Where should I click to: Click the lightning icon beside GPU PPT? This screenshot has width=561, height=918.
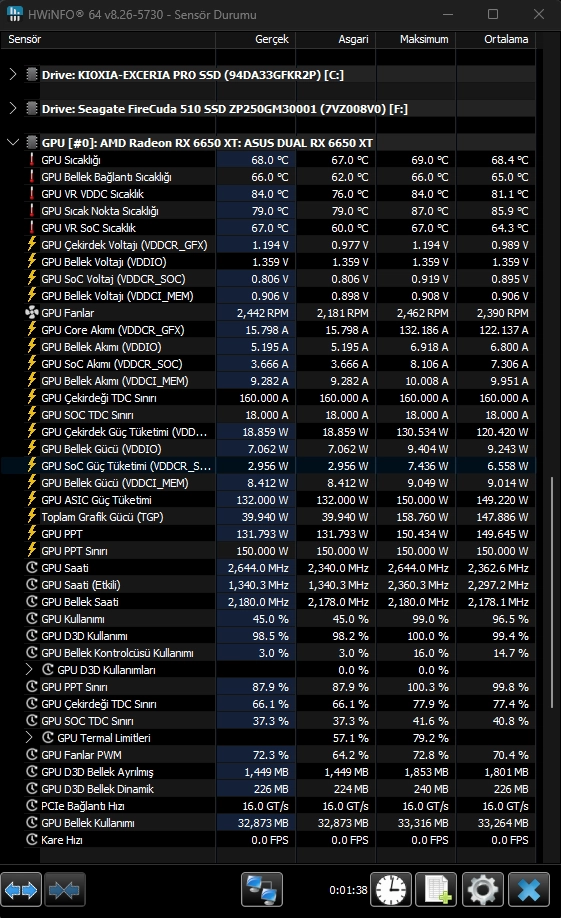coord(32,533)
